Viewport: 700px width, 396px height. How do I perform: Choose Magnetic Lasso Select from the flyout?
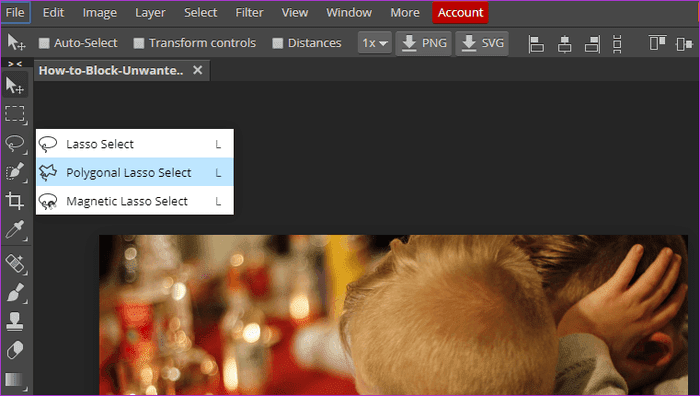(135, 201)
